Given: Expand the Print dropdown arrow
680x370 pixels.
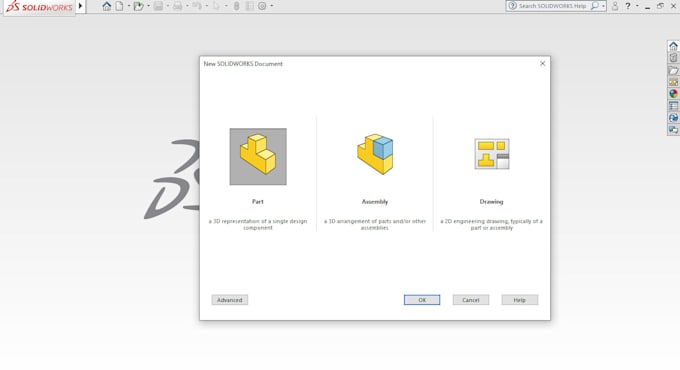Looking at the screenshot, I should point(187,6).
